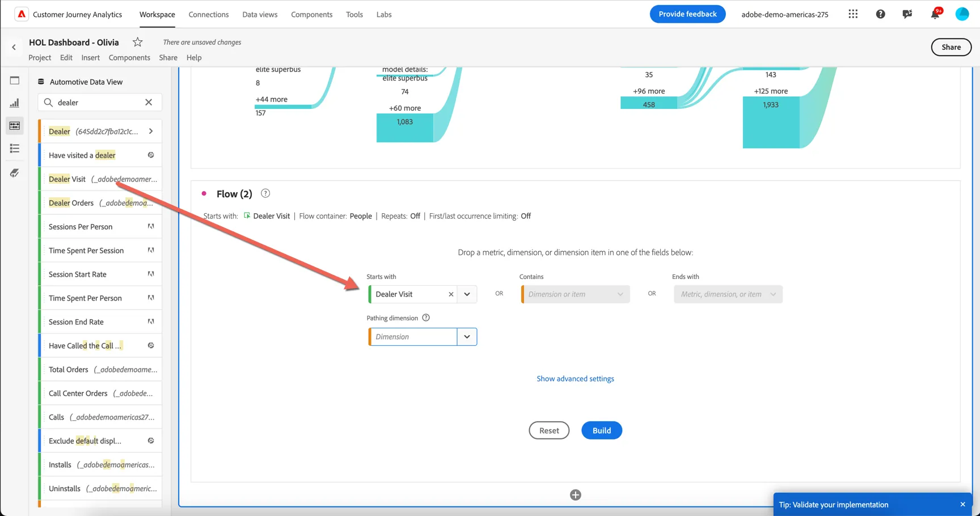Select Time Spent Per Session metric

tap(100, 250)
